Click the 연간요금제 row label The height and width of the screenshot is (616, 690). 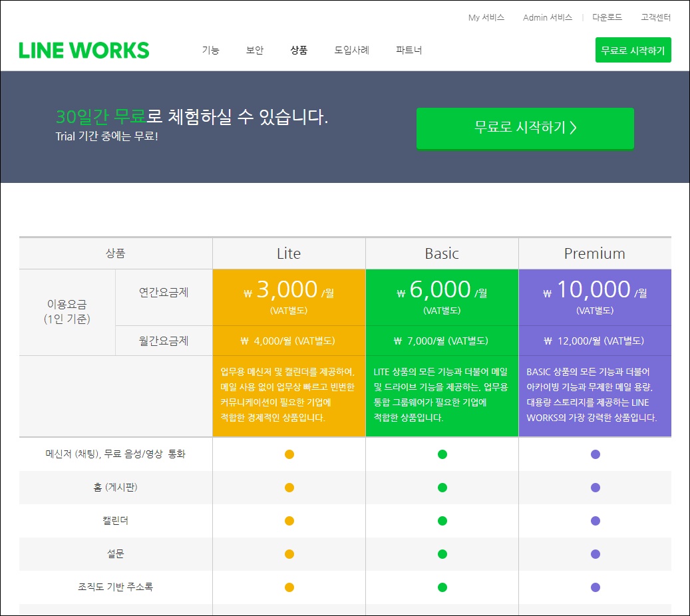pyautogui.click(x=164, y=293)
